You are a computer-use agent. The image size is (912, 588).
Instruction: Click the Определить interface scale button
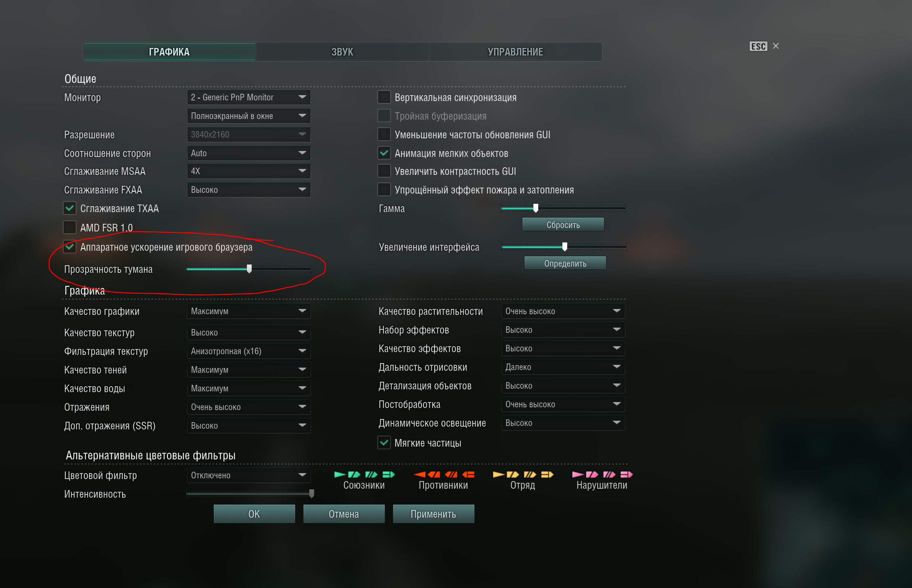[565, 263]
